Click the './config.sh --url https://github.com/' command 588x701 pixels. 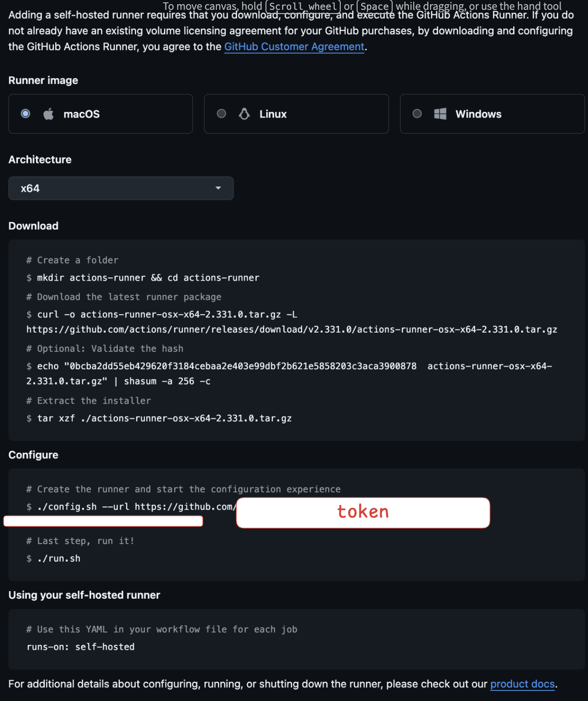(x=136, y=507)
